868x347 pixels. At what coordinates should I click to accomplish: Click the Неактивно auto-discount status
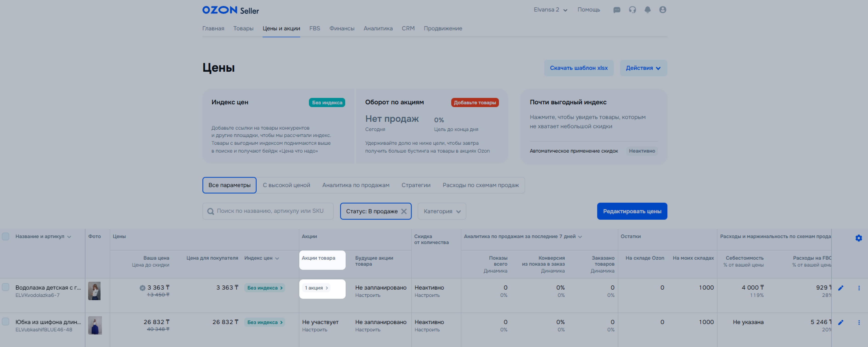click(642, 151)
